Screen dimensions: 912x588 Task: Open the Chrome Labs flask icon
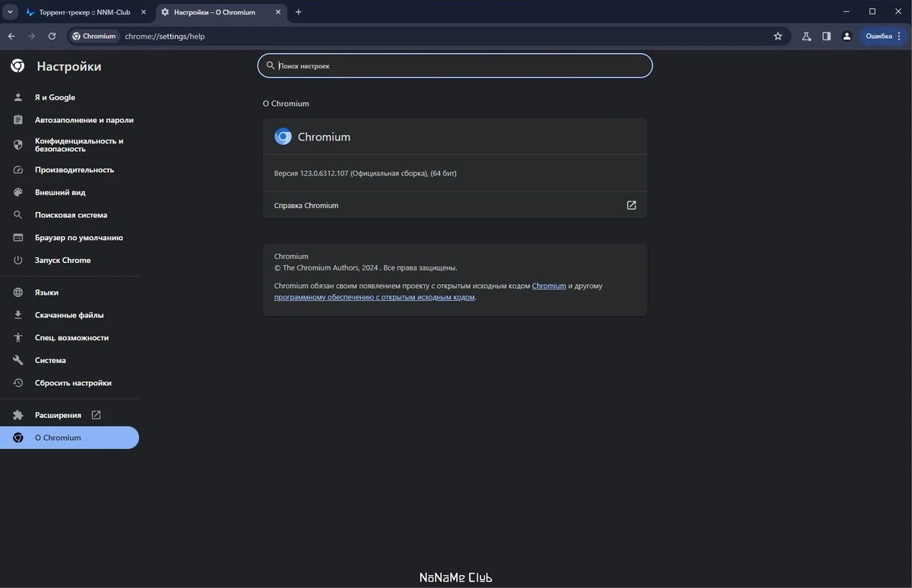[x=806, y=36]
